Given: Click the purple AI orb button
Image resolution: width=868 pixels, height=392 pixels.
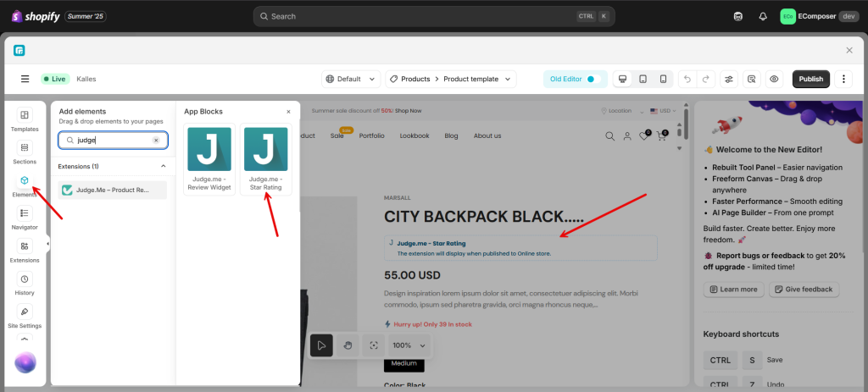Looking at the screenshot, I should pos(25,362).
